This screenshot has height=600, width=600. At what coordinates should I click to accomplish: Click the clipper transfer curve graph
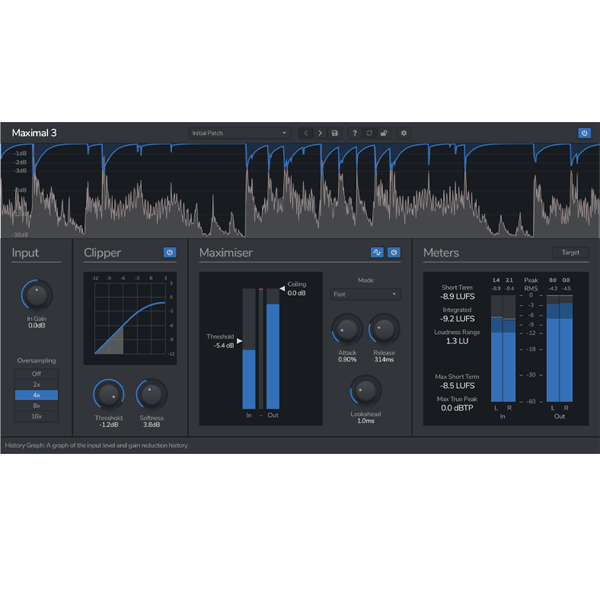130,318
